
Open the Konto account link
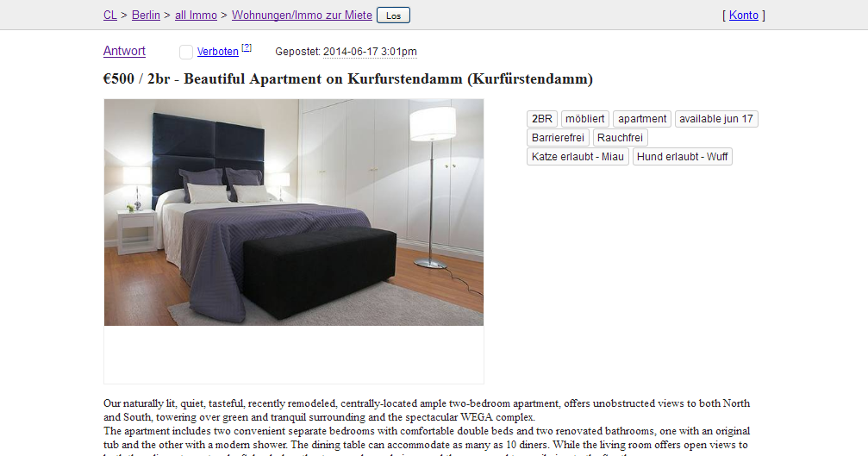[744, 16]
